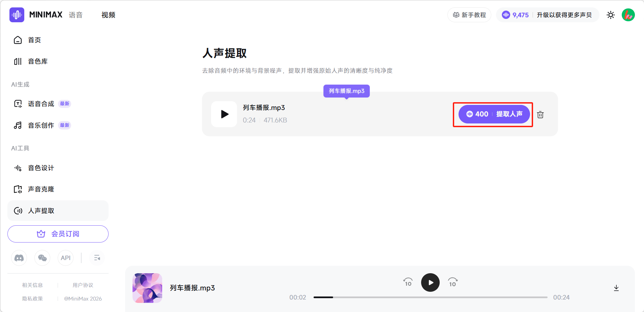Click the audio progress bar in player
The width and height of the screenshot is (644, 312).
tap(430, 297)
